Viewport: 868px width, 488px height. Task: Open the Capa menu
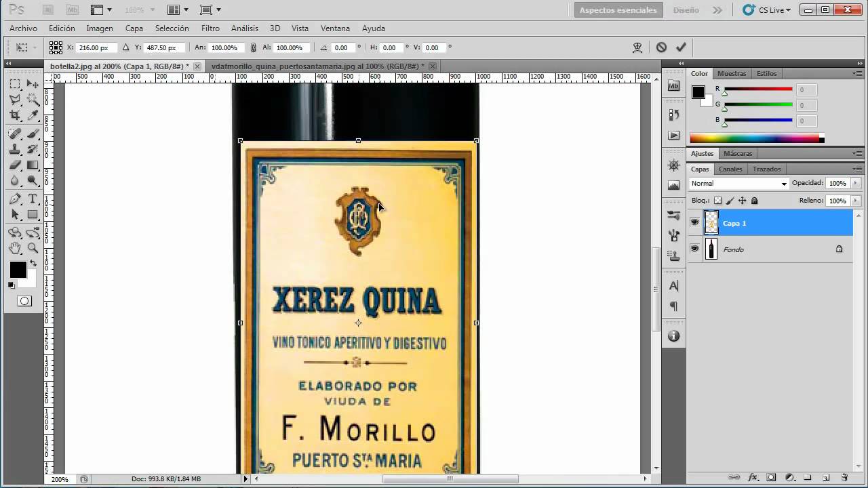click(x=134, y=28)
